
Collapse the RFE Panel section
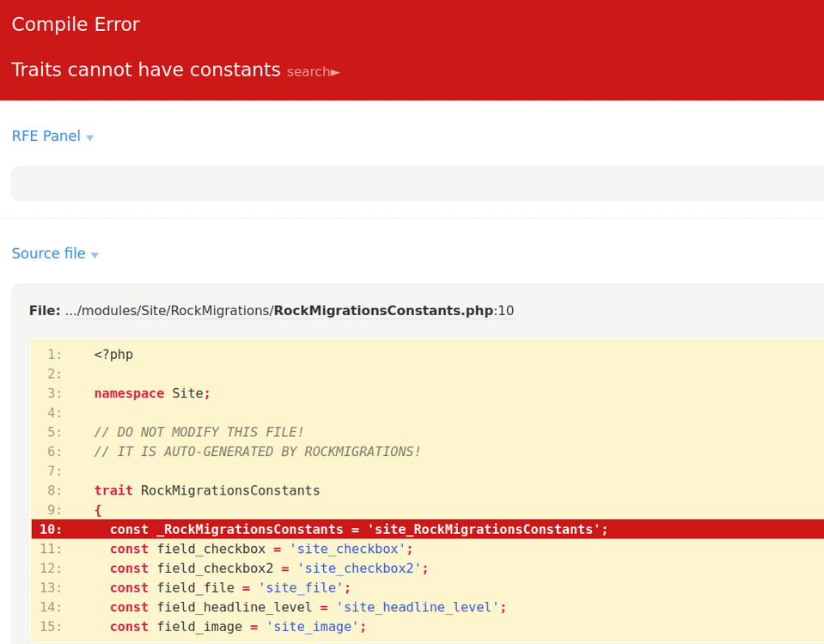(52, 137)
